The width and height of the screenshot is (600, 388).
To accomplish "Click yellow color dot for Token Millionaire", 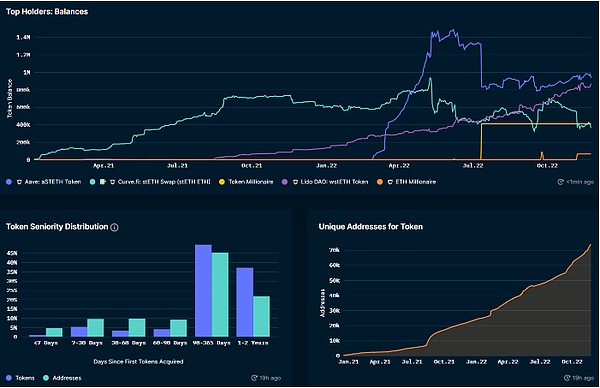I will pos(222,182).
